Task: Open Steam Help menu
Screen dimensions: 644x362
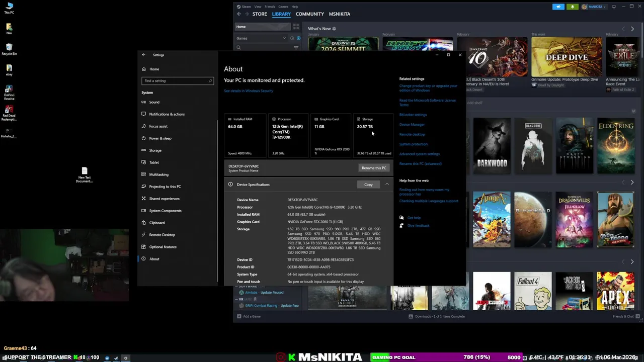Action: [295, 7]
